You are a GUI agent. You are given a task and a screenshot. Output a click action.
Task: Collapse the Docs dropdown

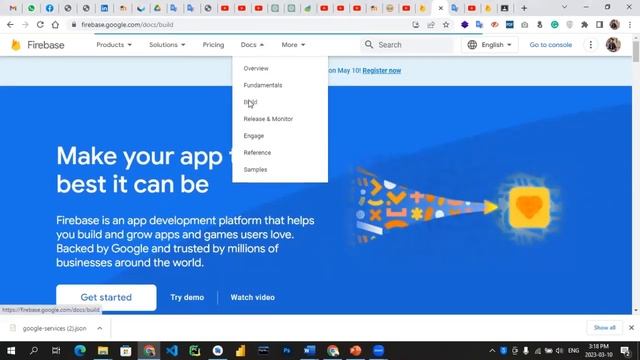(x=252, y=45)
